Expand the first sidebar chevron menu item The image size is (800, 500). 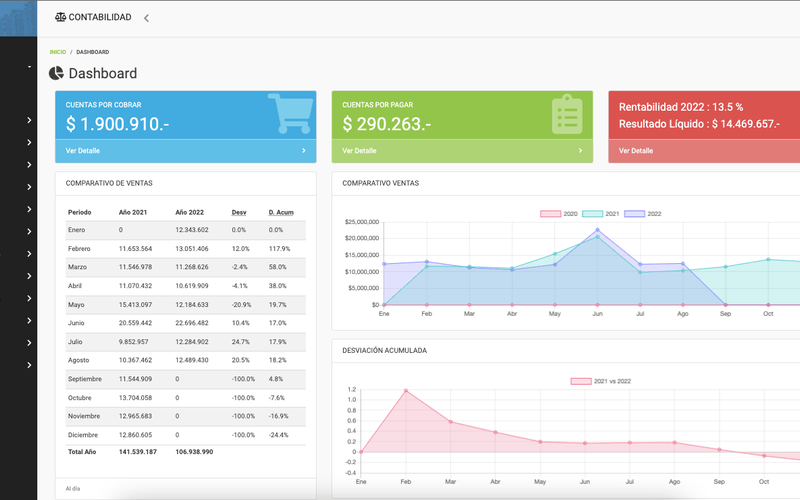(x=29, y=121)
